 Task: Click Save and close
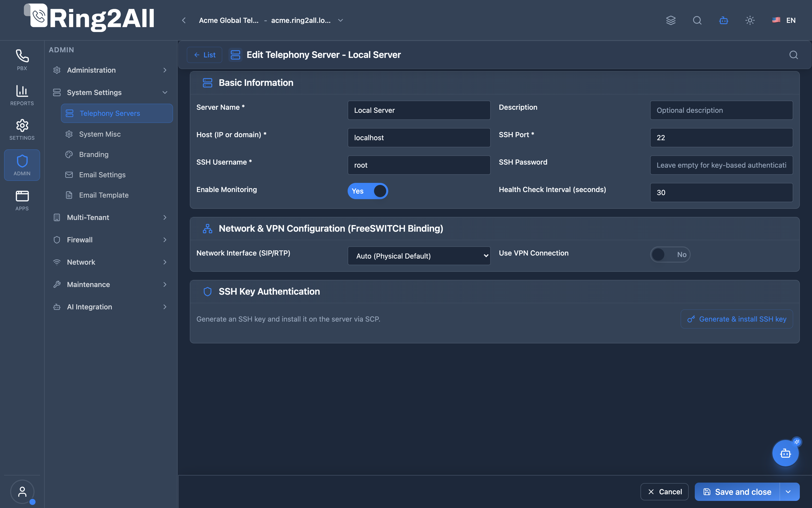737,492
